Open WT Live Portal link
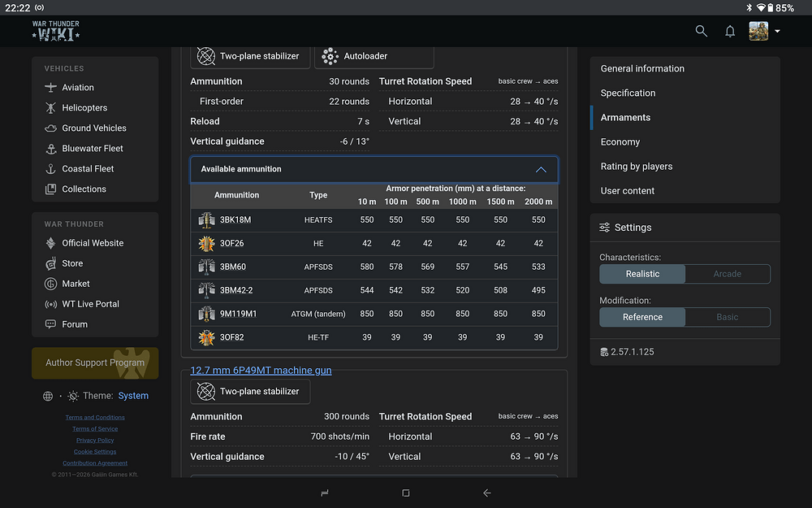Image resolution: width=812 pixels, height=508 pixels. point(90,304)
